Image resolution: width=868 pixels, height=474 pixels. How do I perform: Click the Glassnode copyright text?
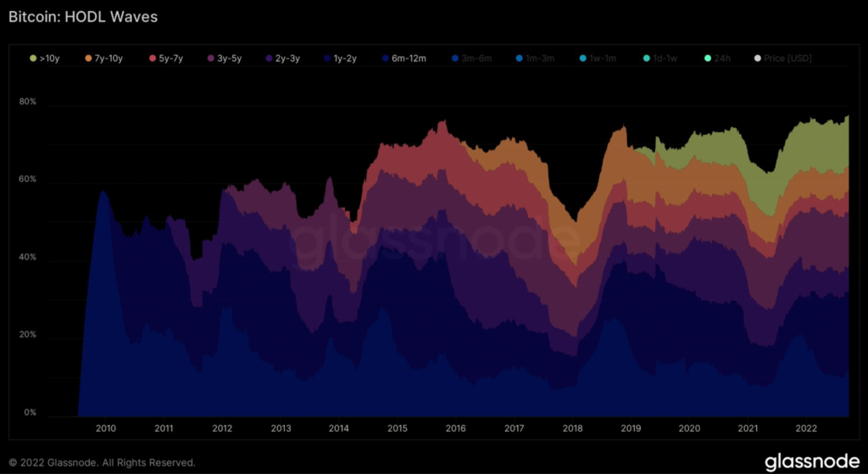pyautogui.click(x=102, y=462)
